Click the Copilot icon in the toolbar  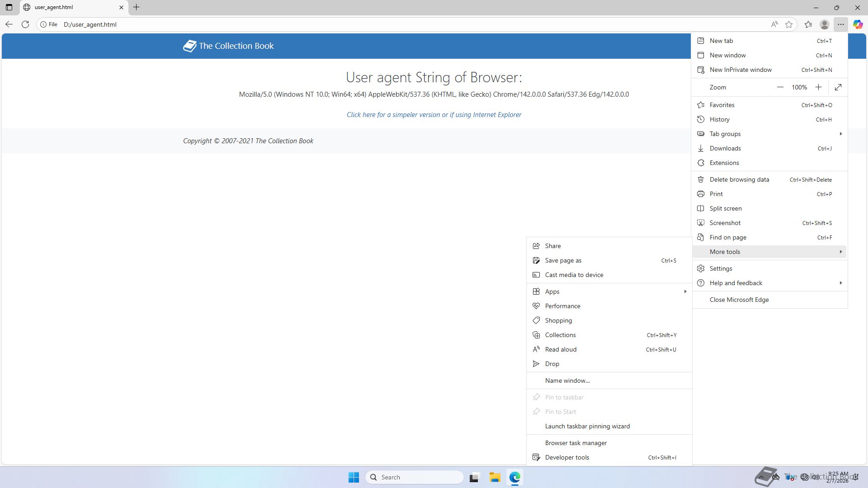(858, 24)
